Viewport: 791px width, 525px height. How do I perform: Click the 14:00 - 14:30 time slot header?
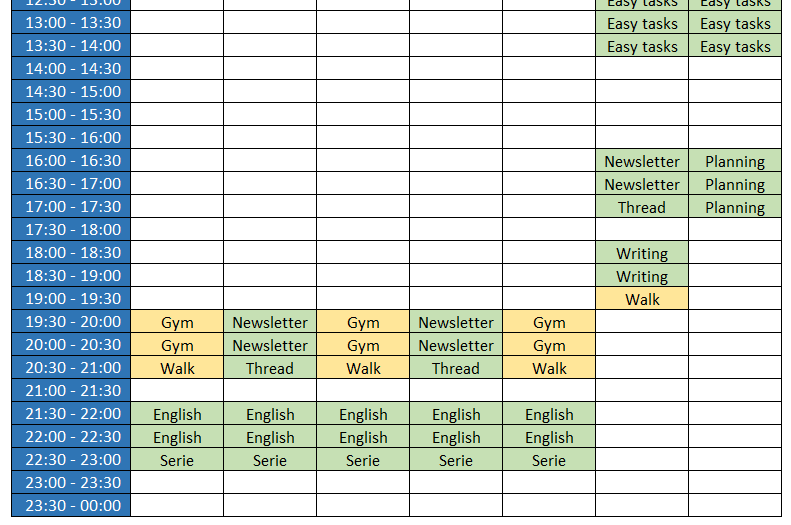[72, 69]
